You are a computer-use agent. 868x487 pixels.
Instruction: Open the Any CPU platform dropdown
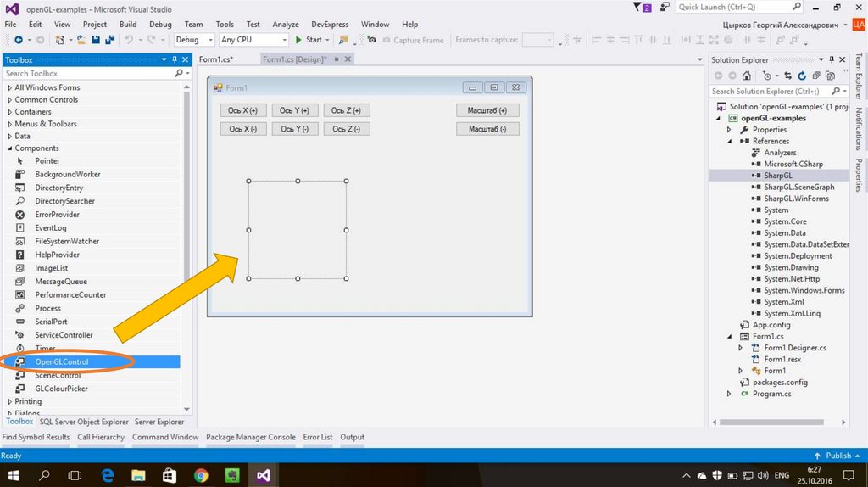pos(253,40)
